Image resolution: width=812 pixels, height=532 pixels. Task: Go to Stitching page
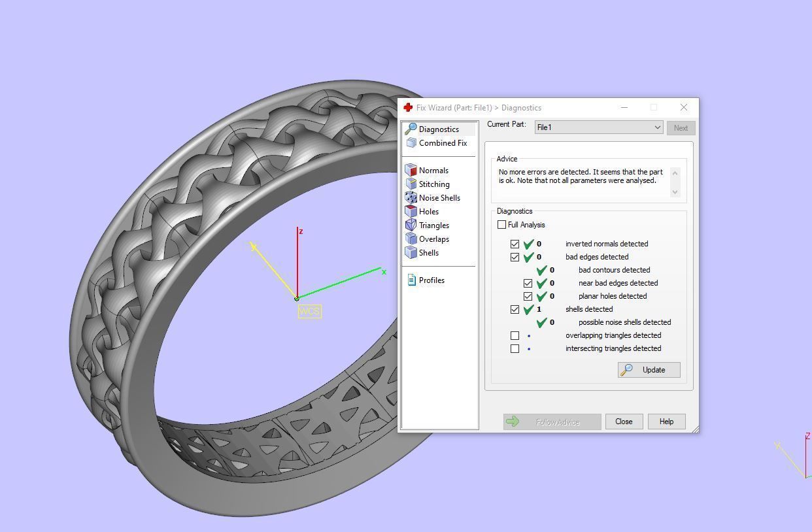[x=434, y=184]
